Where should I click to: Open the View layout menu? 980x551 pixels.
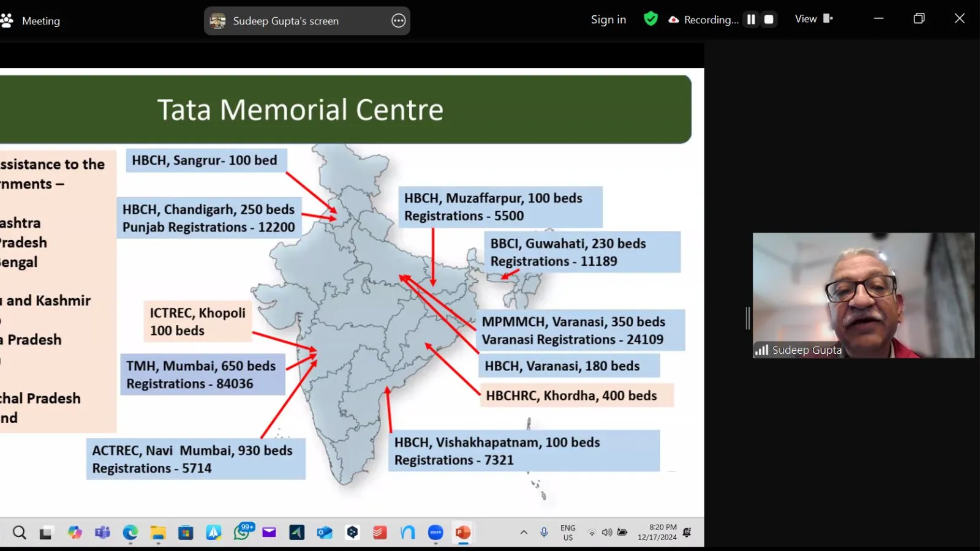[x=813, y=19]
